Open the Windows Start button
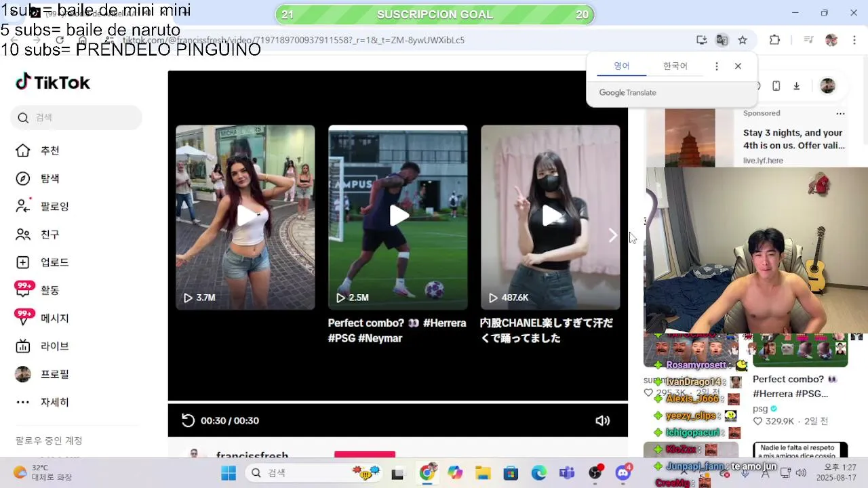This screenshot has height=488, width=868. click(x=229, y=473)
